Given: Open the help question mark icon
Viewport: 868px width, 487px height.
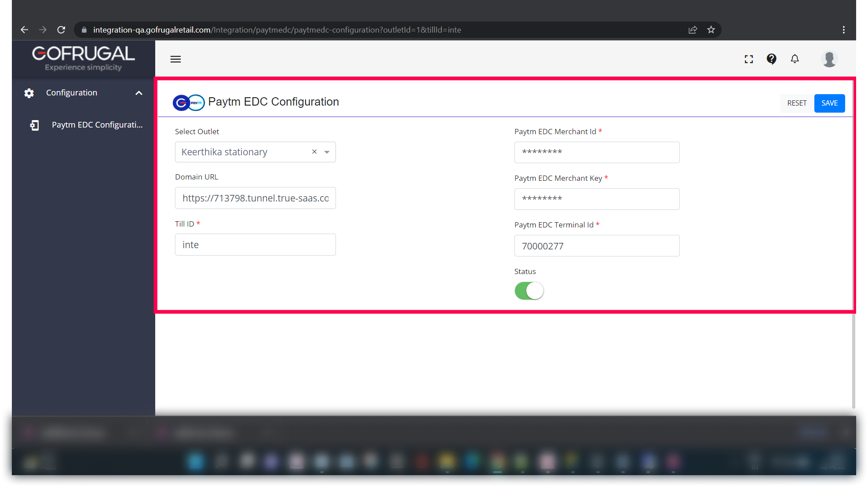Looking at the screenshot, I should point(771,59).
